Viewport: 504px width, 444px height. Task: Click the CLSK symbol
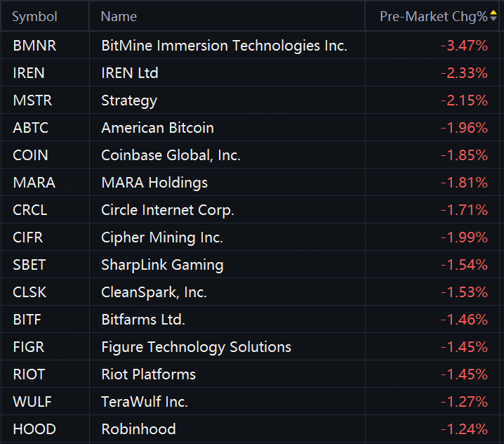[x=30, y=292]
